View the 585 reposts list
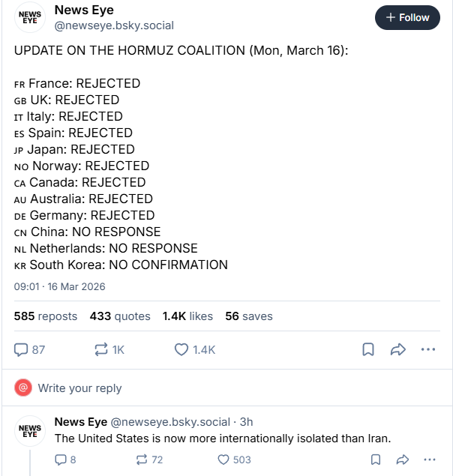Image resolution: width=453 pixels, height=476 pixels. click(x=46, y=316)
